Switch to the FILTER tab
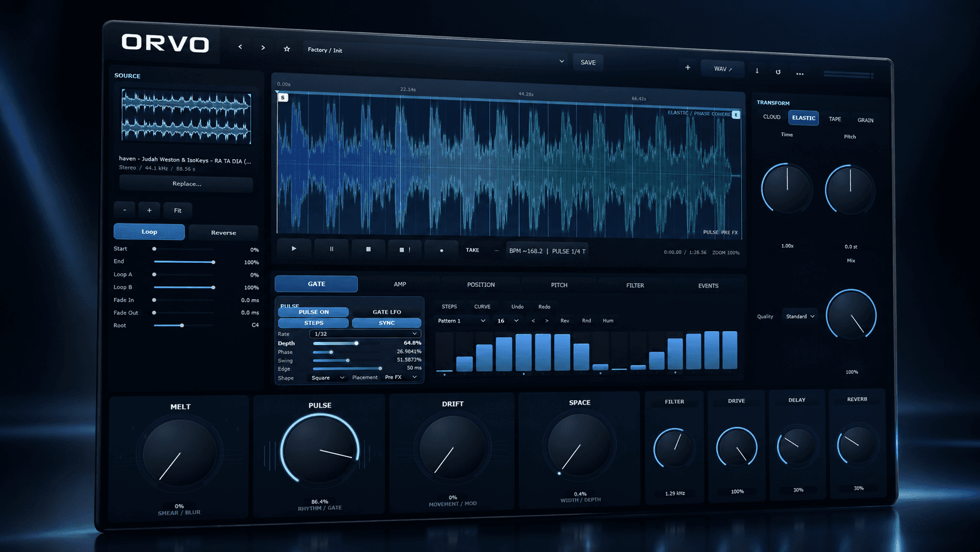 coord(635,286)
